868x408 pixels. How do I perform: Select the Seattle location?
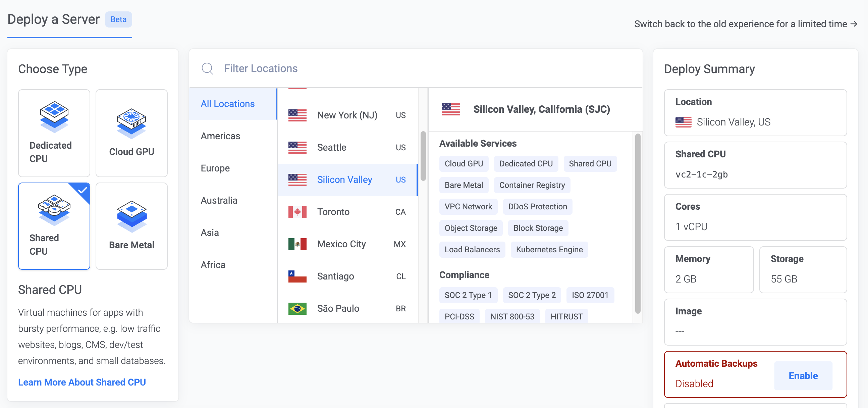pyautogui.click(x=347, y=147)
